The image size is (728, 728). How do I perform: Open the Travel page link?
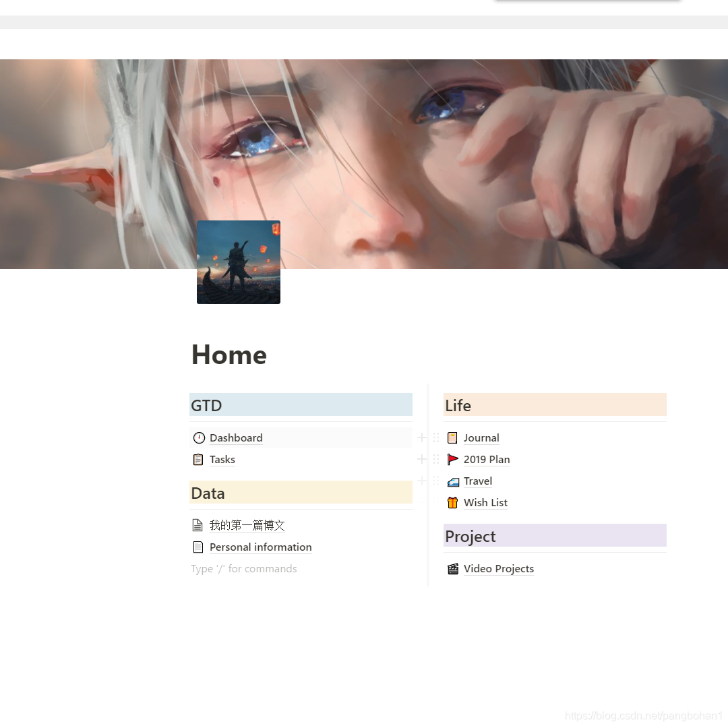tap(478, 481)
